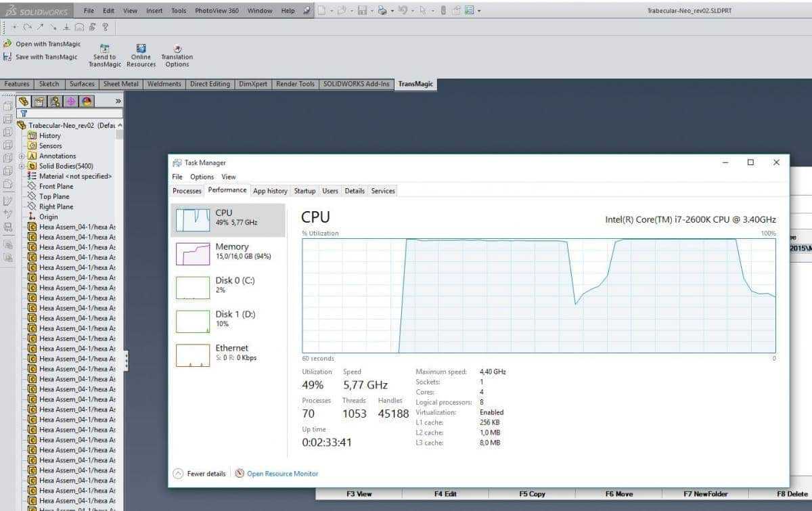The width and height of the screenshot is (812, 511).
Task: Open with TransMagic icon in SolidWorks
Action: tap(7, 44)
